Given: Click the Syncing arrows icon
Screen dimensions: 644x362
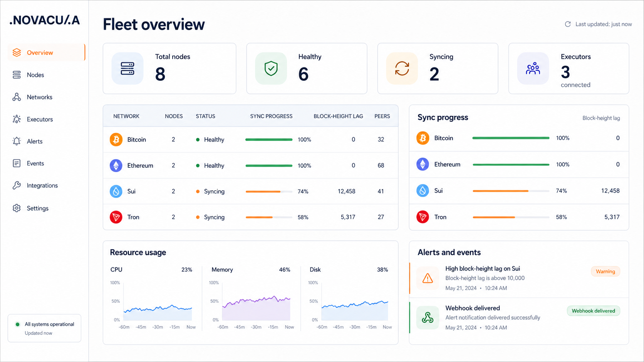Looking at the screenshot, I should 402,68.
